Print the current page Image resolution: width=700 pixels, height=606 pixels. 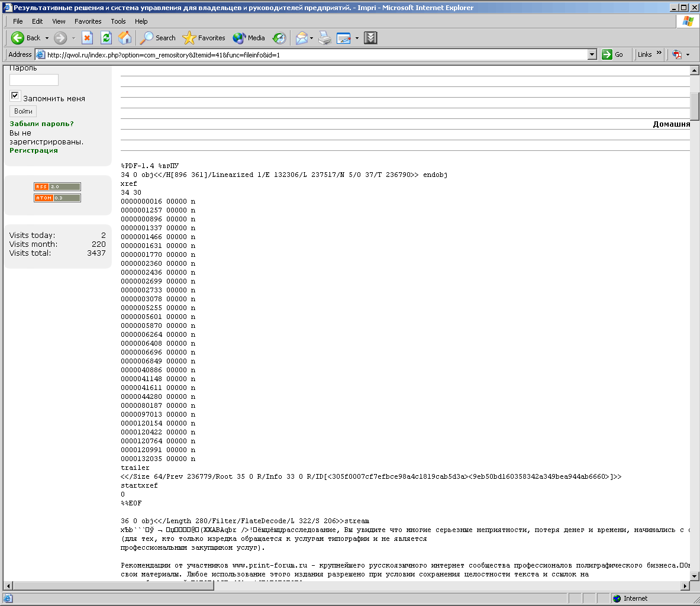pyautogui.click(x=325, y=38)
